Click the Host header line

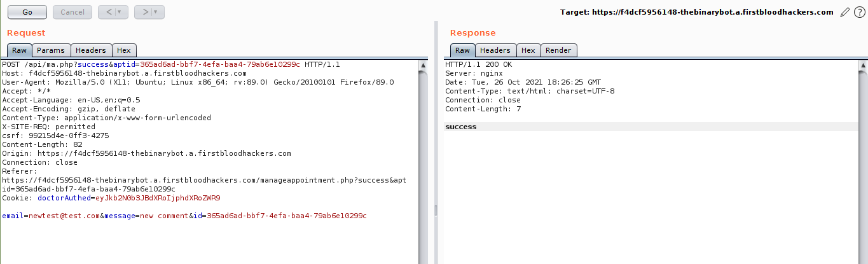[124, 73]
